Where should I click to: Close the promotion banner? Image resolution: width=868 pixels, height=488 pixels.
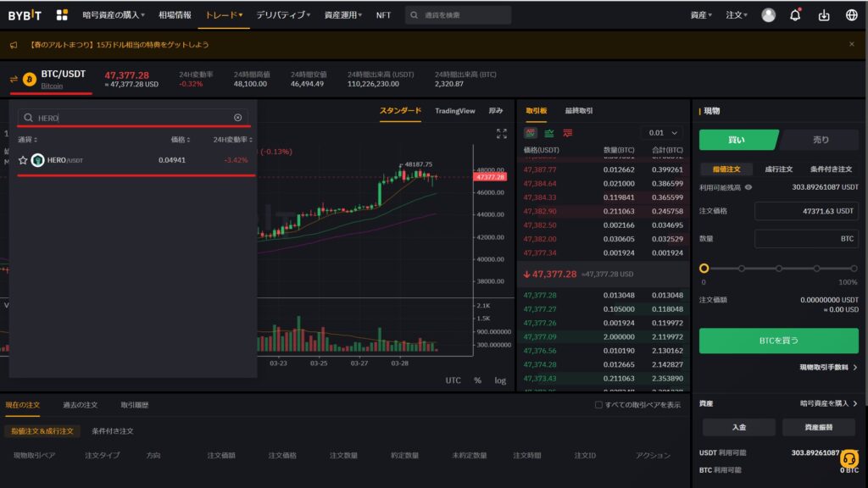851,44
